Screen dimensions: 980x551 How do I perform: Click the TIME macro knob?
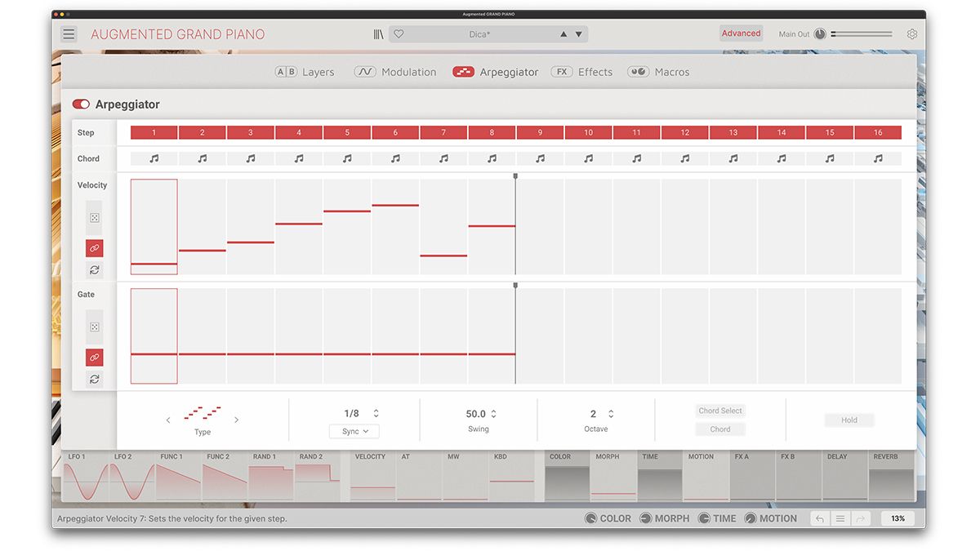pyautogui.click(x=704, y=518)
